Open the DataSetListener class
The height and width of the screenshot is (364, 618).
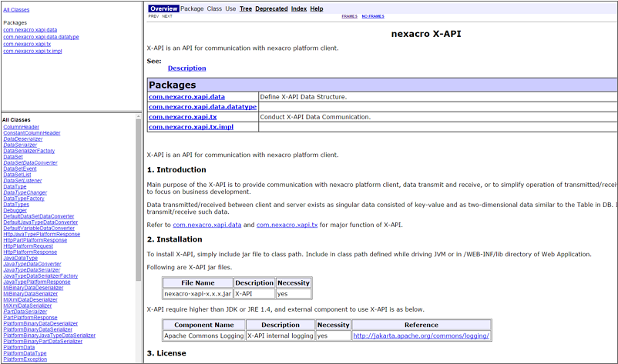pyautogui.click(x=22, y=181)
